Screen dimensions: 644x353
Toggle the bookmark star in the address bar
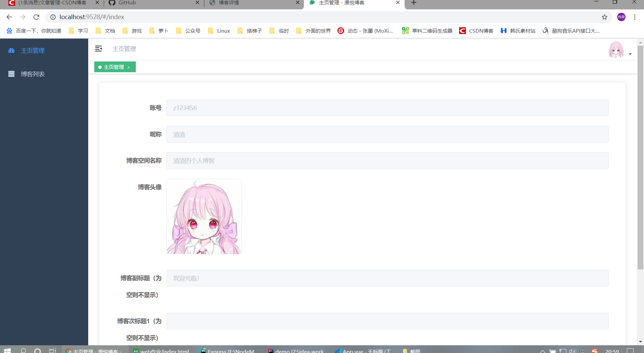[x=605, y=17]
